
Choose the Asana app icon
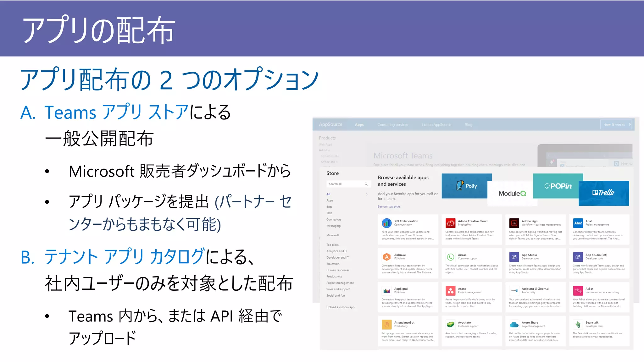tap(450, 291)
